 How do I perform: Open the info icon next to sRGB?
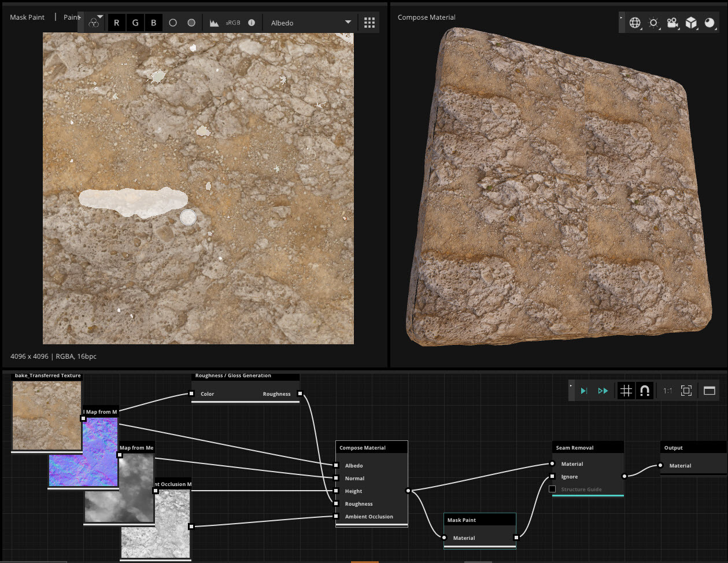pyautogui.click(x=251, y=22)
